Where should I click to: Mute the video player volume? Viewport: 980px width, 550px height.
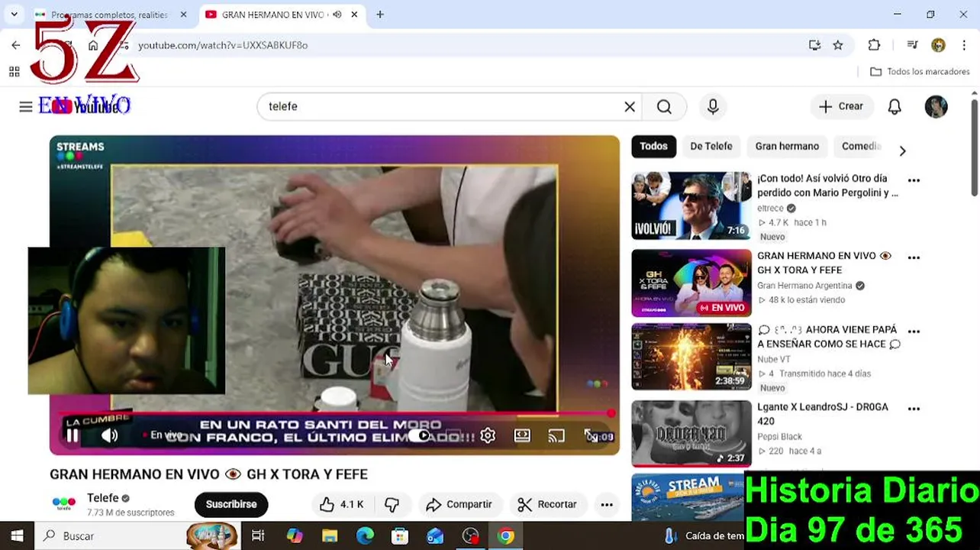point(110,435)
